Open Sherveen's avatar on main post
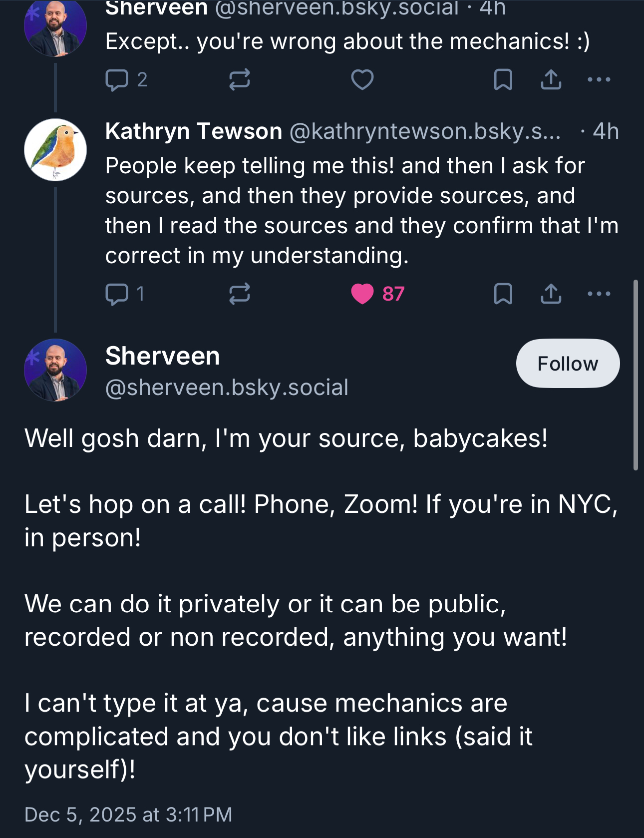Image resolution: width=644 pixels, height=838 pixels. click(55, 370)
